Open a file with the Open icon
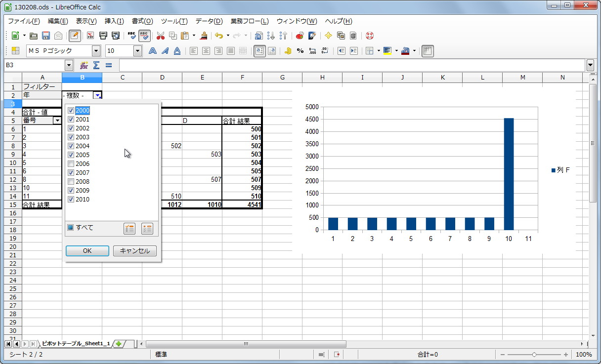This screenshot has width=601, height=364. click(34, 36)
